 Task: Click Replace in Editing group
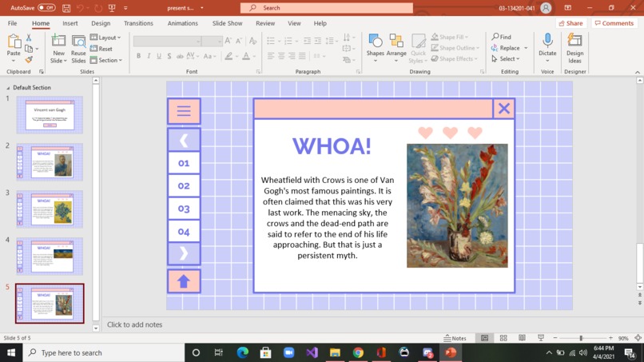point(506,48)
